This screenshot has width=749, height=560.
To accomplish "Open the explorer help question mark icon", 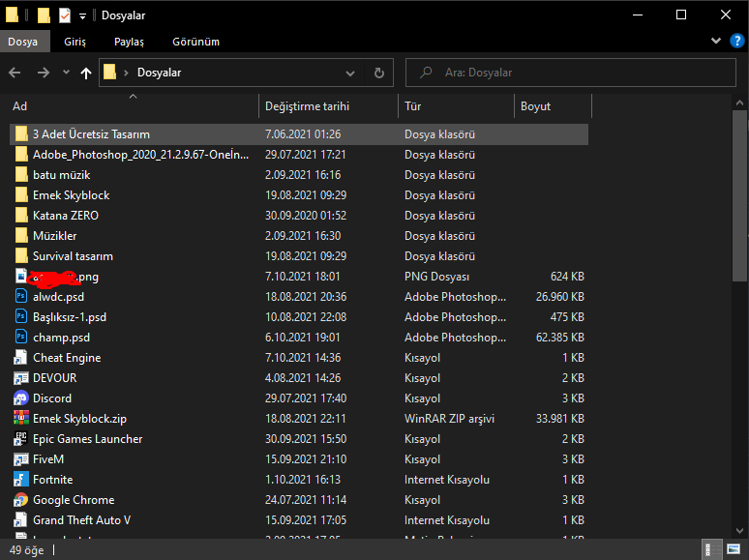I will (x=737, y=41).
